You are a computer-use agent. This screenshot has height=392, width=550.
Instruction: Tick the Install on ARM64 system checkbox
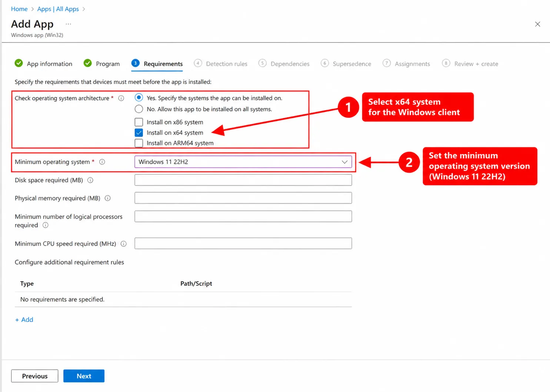pos(139,143)
